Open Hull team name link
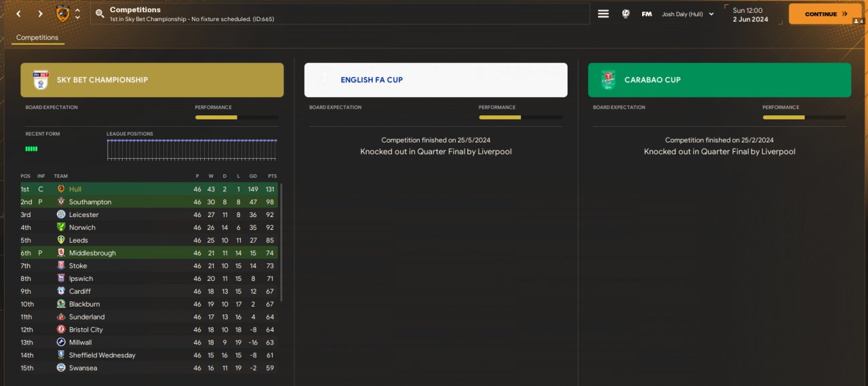 pos(75,189)
